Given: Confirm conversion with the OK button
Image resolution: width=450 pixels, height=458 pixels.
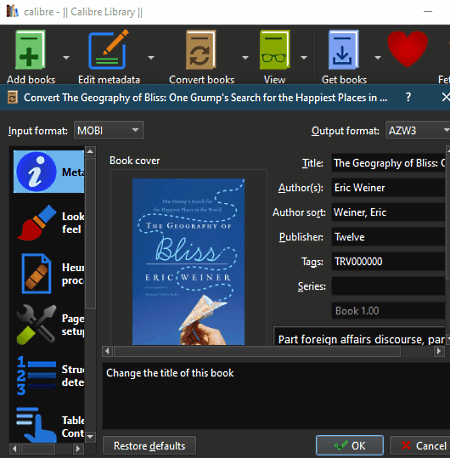Looking at the screenshot, I should point(350,445).
